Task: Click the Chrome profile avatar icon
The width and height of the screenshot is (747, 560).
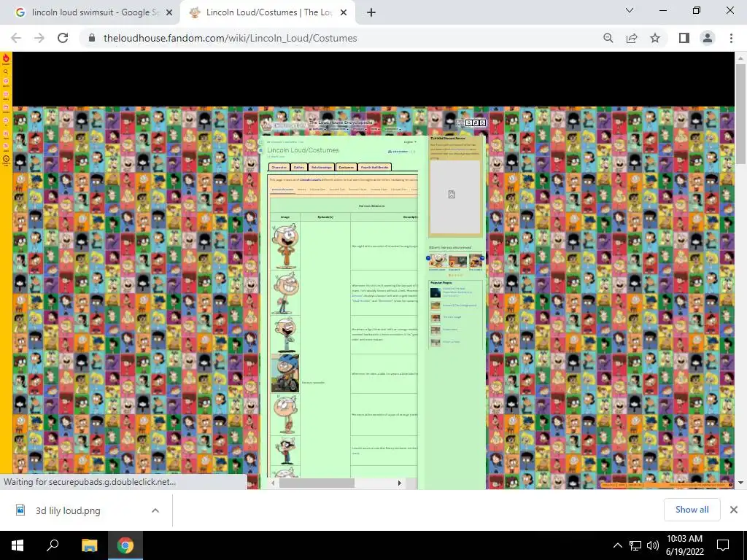Action: coord(708,38)
